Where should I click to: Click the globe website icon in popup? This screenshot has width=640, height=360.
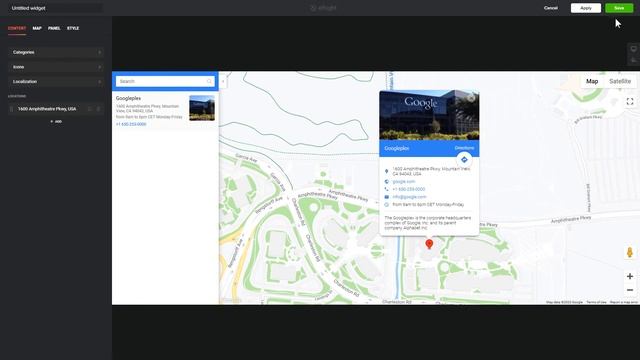pyautogui.click(x=387, y=181)
